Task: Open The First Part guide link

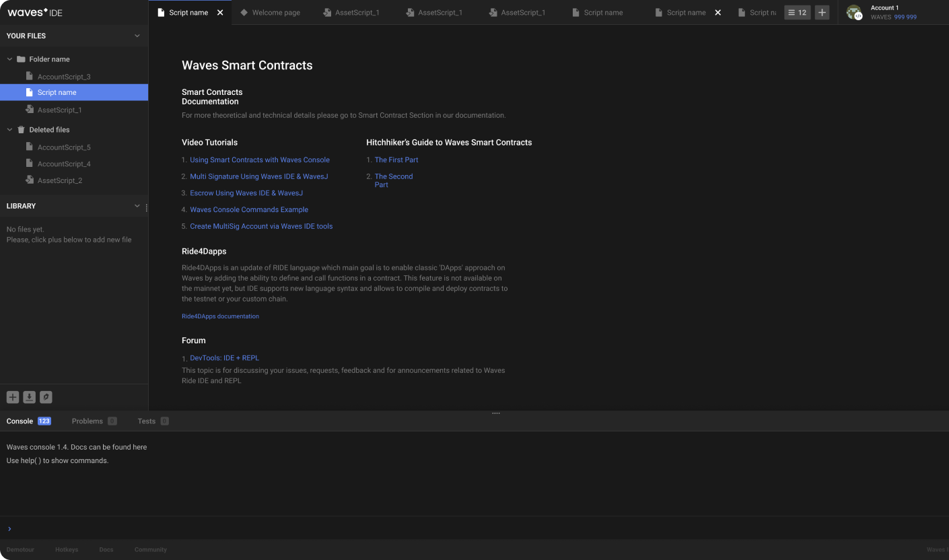Action: point(396,160)
